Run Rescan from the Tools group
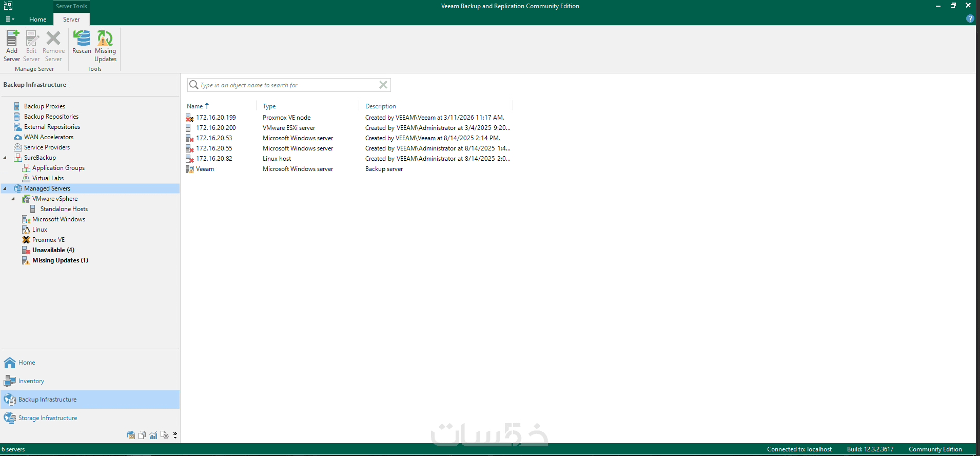This screenshot has width=980, height=456. coord(82,42)
